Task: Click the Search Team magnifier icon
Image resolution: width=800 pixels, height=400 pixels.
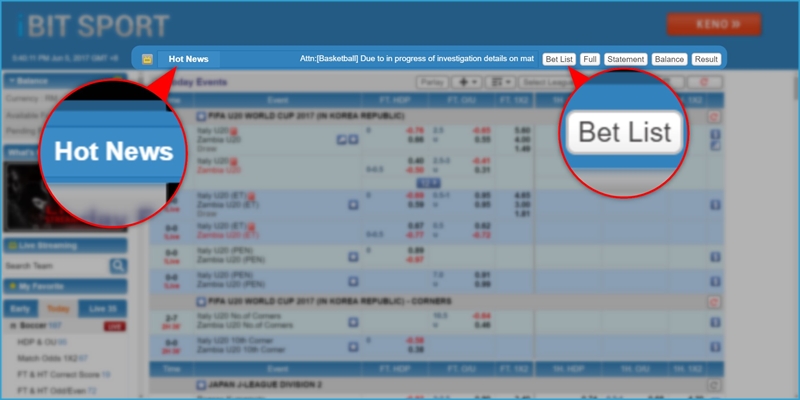Action: [118, 265]
